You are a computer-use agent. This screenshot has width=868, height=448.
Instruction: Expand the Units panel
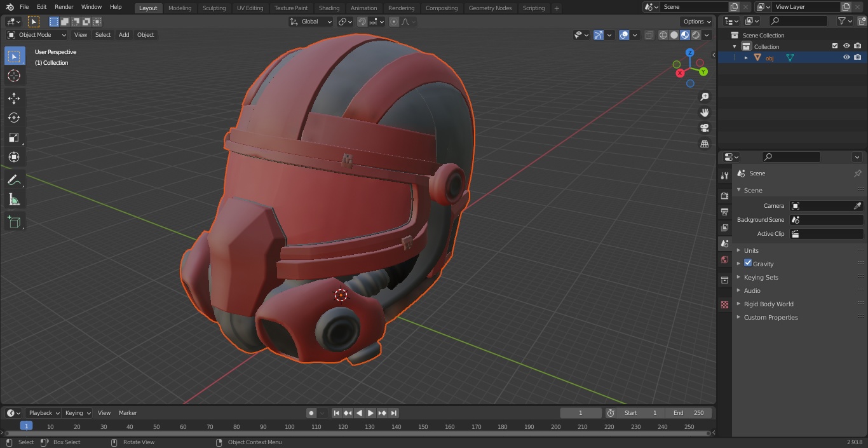pos(751,250)
